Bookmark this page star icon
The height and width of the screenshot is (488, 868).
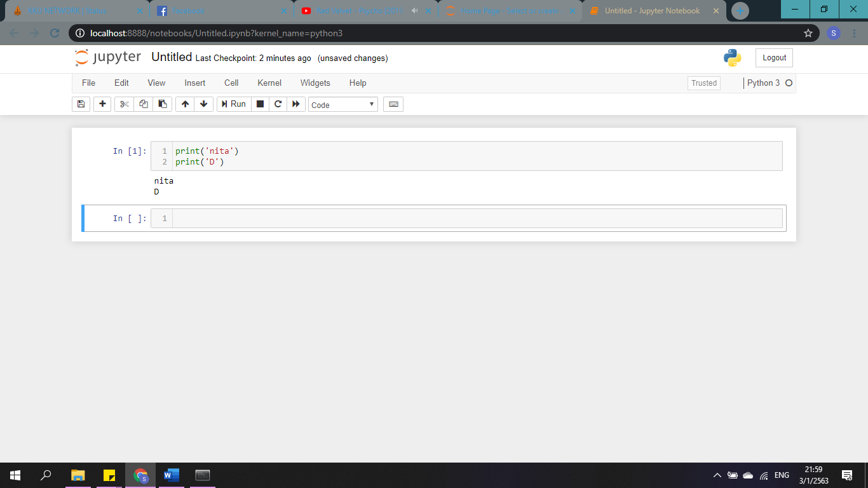click(x=808, y=33)
